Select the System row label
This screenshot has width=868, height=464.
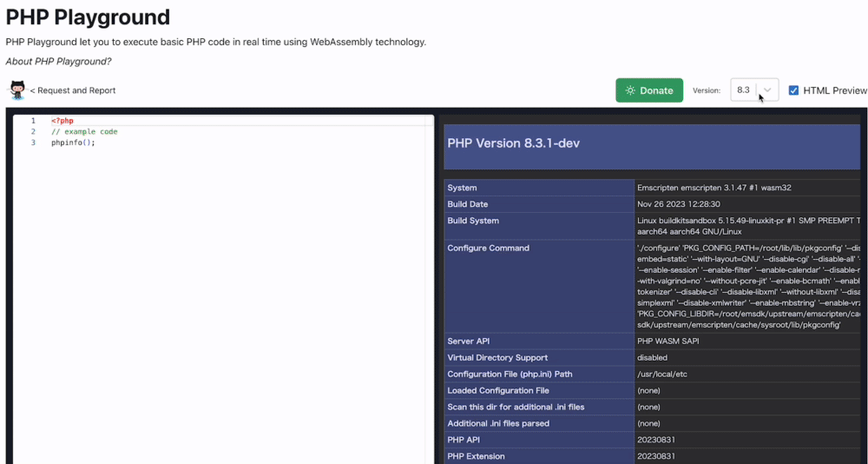462,188
